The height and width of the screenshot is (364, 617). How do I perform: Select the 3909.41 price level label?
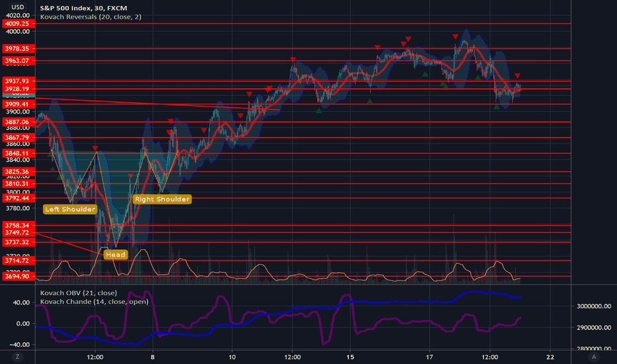(x=18, y=105)
